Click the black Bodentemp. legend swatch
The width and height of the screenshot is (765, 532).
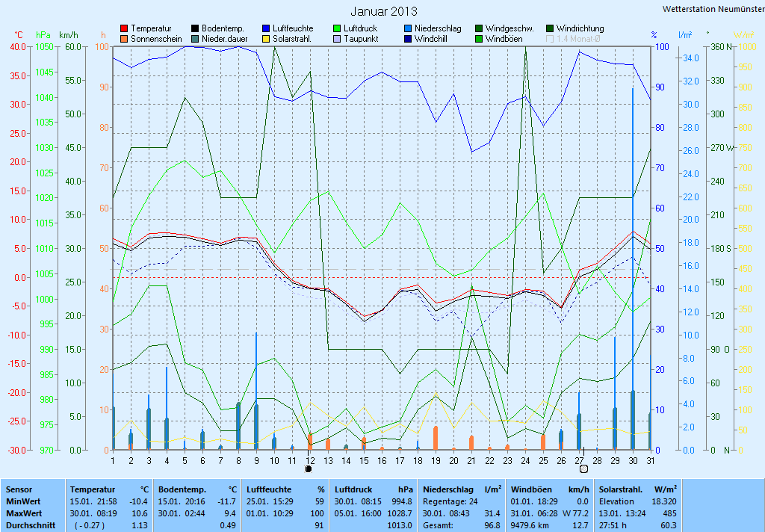[x=195, y=29]
